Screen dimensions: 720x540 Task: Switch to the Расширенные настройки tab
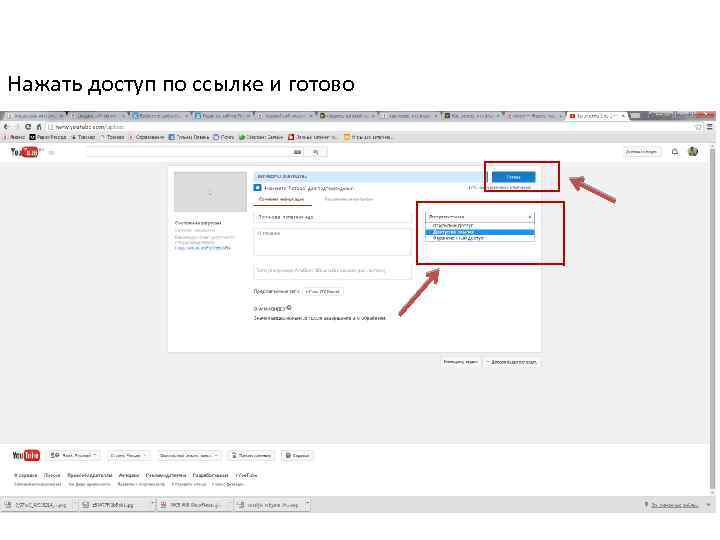(x=349, y=199)
